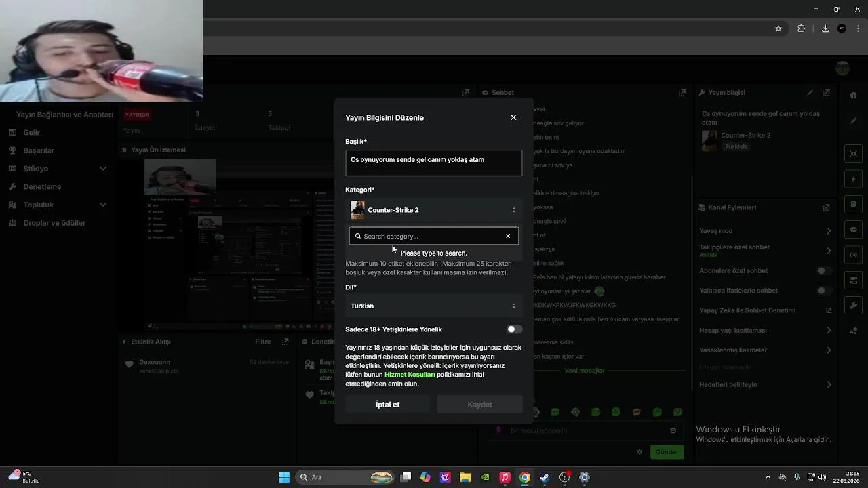
Task: Open browser extensions puzzle icon
Action: click(x=801, y=28)
